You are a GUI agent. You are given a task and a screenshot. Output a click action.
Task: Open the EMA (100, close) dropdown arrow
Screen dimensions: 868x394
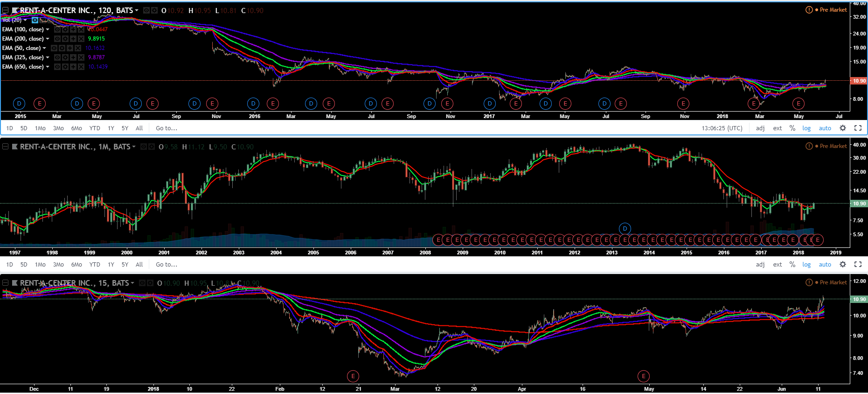click(48, 29)
